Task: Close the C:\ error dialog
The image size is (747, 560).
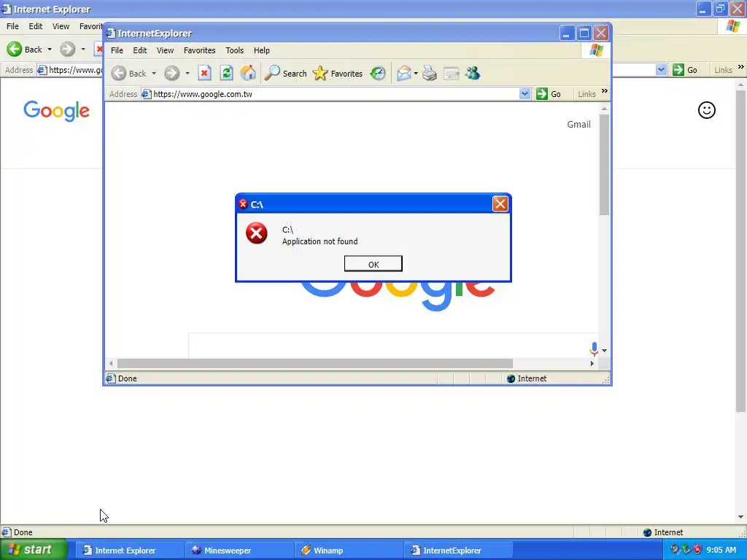Action: point(500,204)
